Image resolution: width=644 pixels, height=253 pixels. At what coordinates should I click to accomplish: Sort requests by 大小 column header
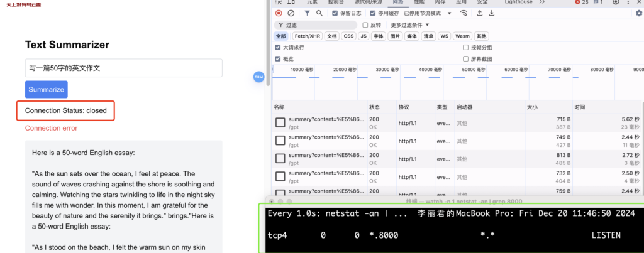click(x=548, y=107)
